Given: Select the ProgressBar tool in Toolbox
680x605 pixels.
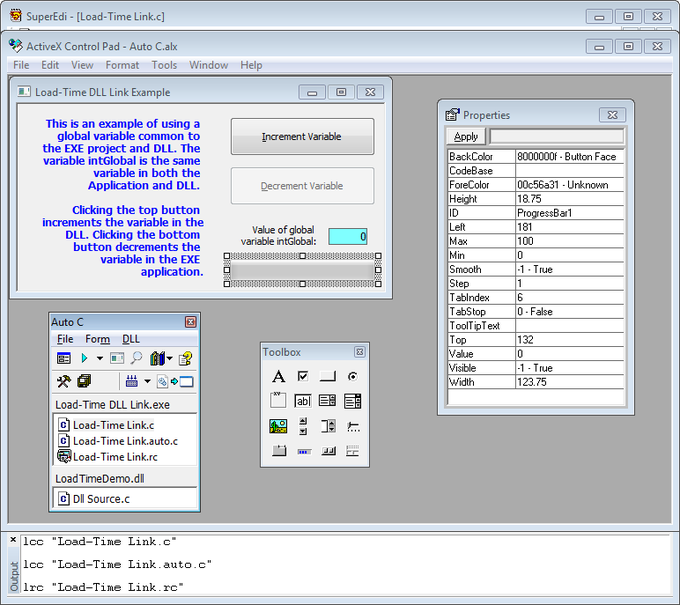Looking at the screenshot, I should (x=304, y=451).
